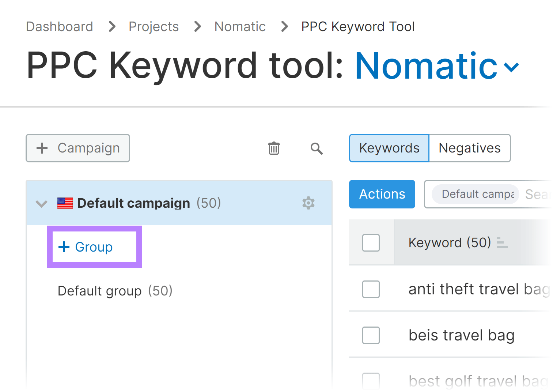Viewport: 553px width, 392px height.
Task: Click the Default campaign filter chip
Action: (x=476, y=194)
